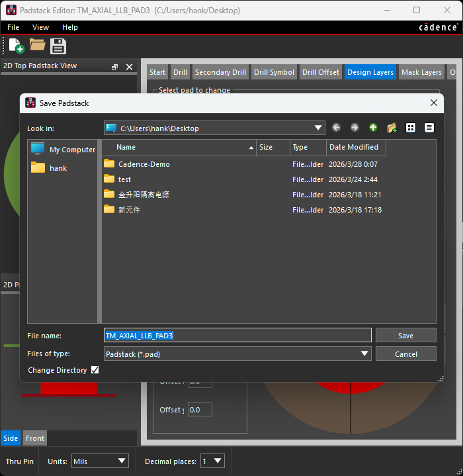Open the Decimal places dropdown
463x476 pixels.
(218, 461)
